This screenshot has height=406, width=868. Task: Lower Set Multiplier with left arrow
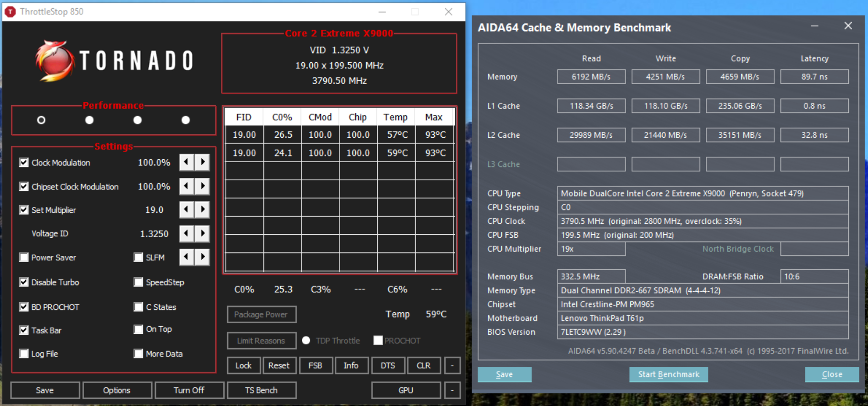tap(187, 209)
